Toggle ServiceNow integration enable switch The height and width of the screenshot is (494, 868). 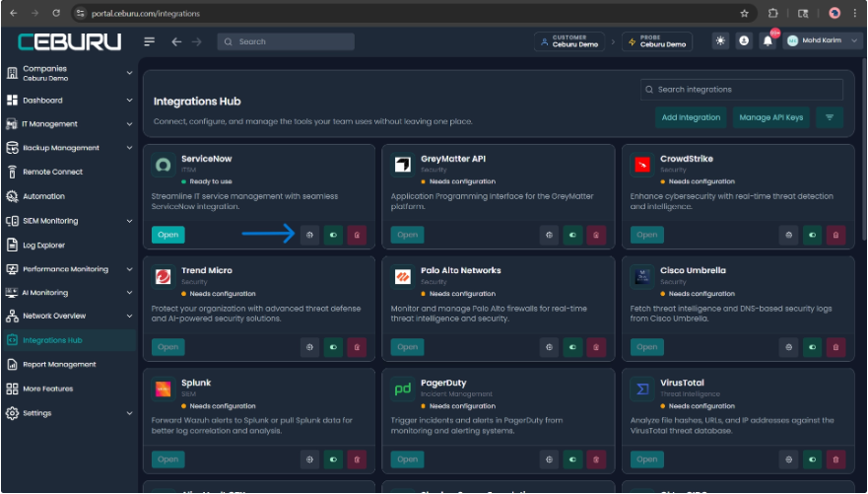coord(333,235)
